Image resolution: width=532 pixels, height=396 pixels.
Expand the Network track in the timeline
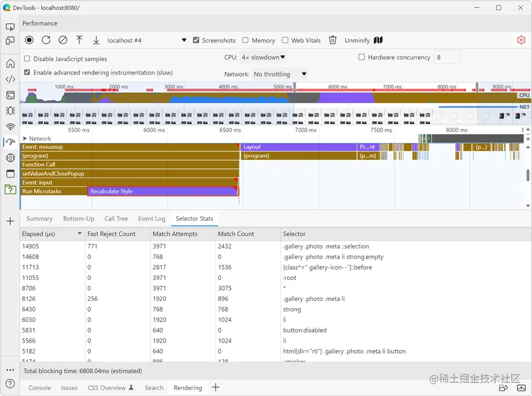pyautogui.click(x=25, y=139)
